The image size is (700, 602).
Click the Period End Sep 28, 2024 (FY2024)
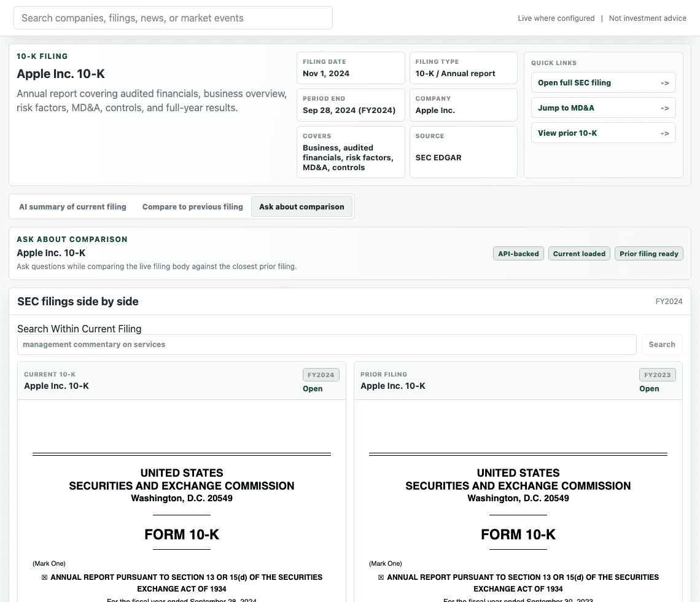pyautogui.click(x=349, y=111)
